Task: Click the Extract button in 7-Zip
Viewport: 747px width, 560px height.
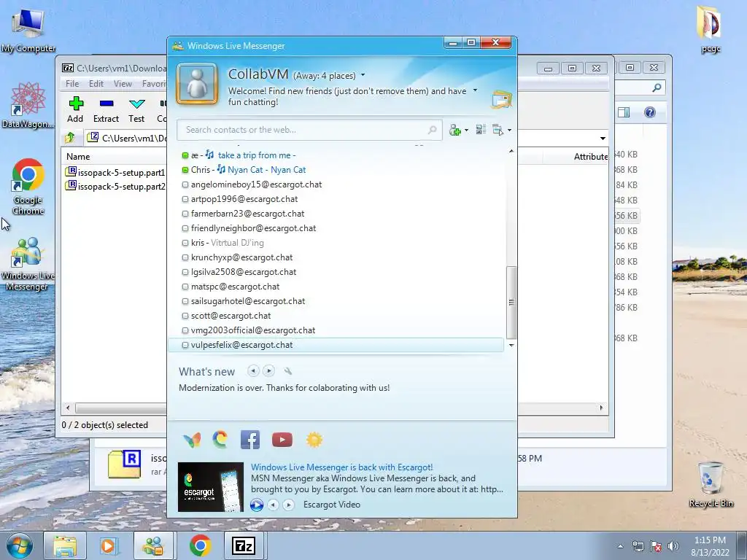Action: click(106, 110)
